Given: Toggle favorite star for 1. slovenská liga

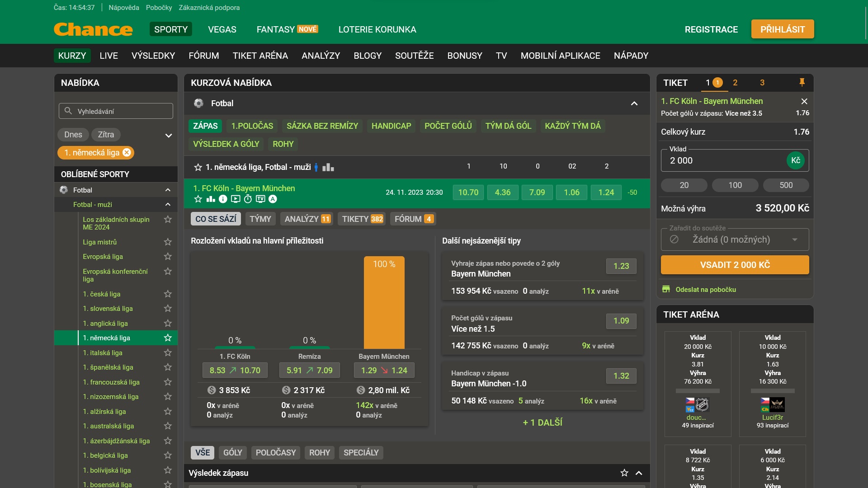Looking at the screenshot, I should pos(168,308).
